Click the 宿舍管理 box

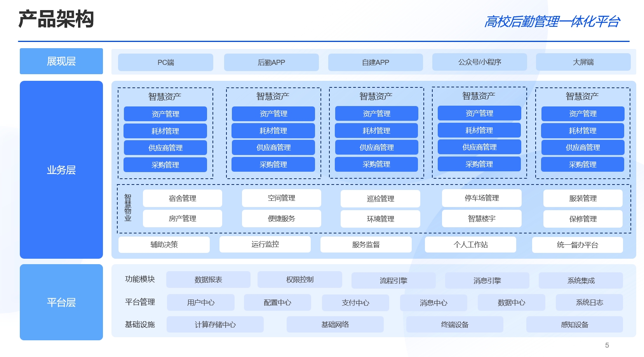point(183,198)
